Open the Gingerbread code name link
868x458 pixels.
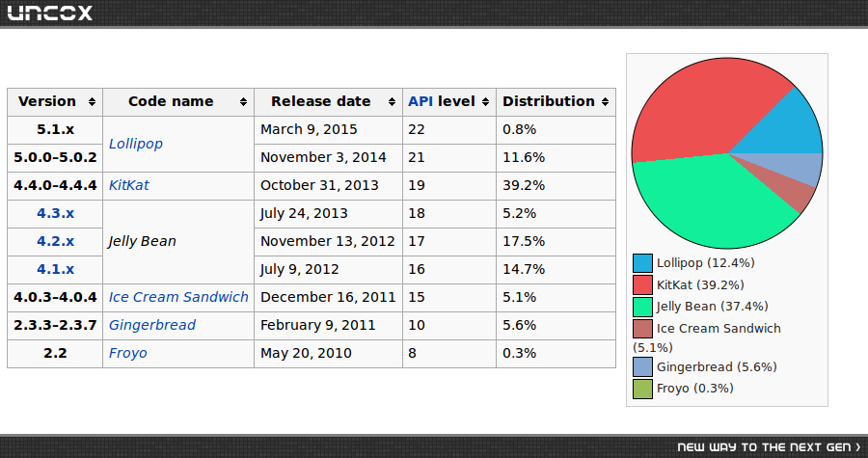tap(152, 325)
